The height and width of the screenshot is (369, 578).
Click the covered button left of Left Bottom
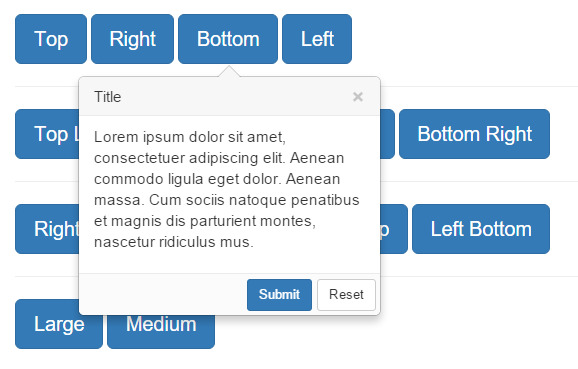[x=394, y=229]
